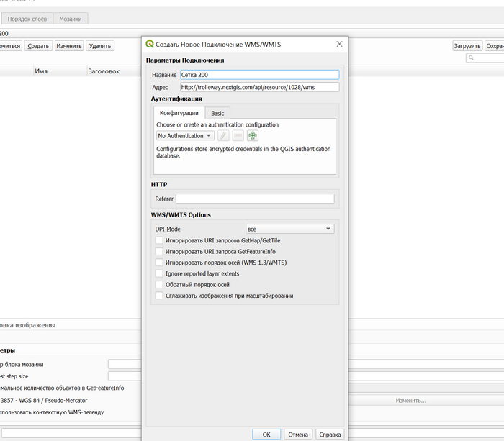Viewport: 504px width, 441px height.
Task: Click the edit authentication configuration pencil icon
Action: click(x=224, y=135)
